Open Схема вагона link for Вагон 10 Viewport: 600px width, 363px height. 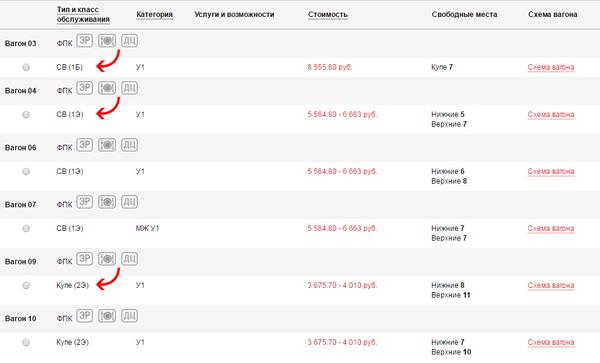tap(551, 343)
